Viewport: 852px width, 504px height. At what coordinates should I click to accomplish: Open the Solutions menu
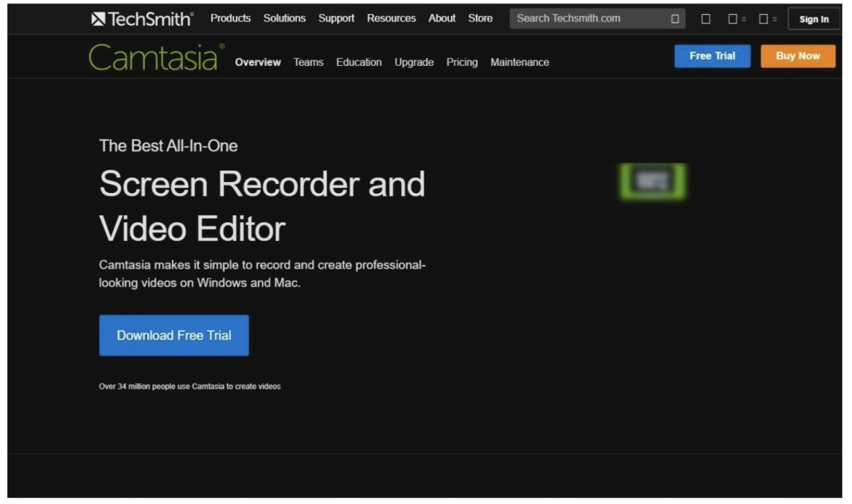click(285, 17)
